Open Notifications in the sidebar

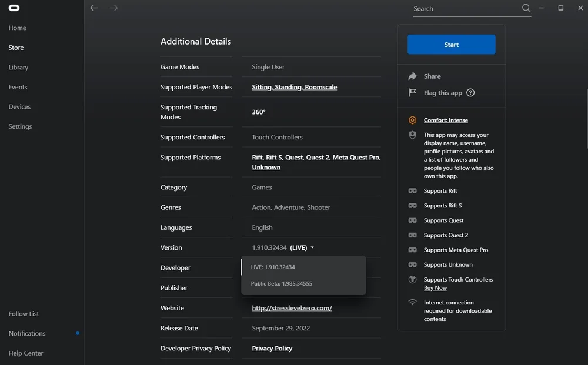(27, 333)
